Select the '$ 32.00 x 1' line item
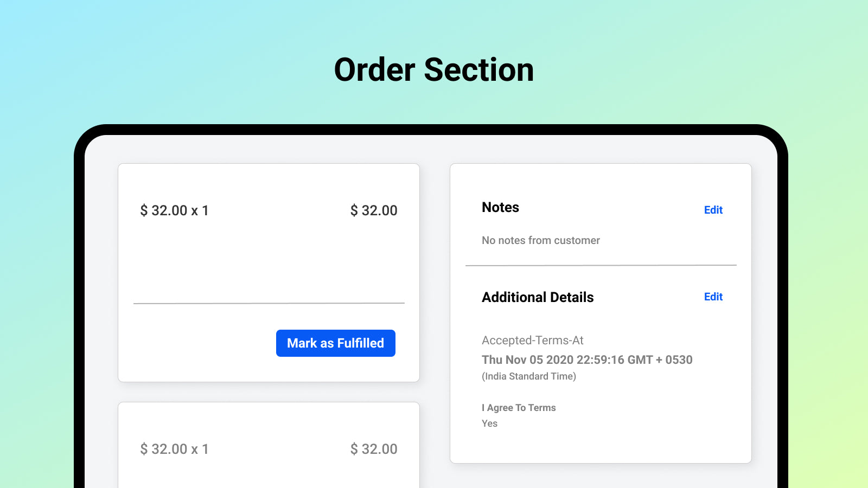868x488 pixels. (x=174, y=210)
